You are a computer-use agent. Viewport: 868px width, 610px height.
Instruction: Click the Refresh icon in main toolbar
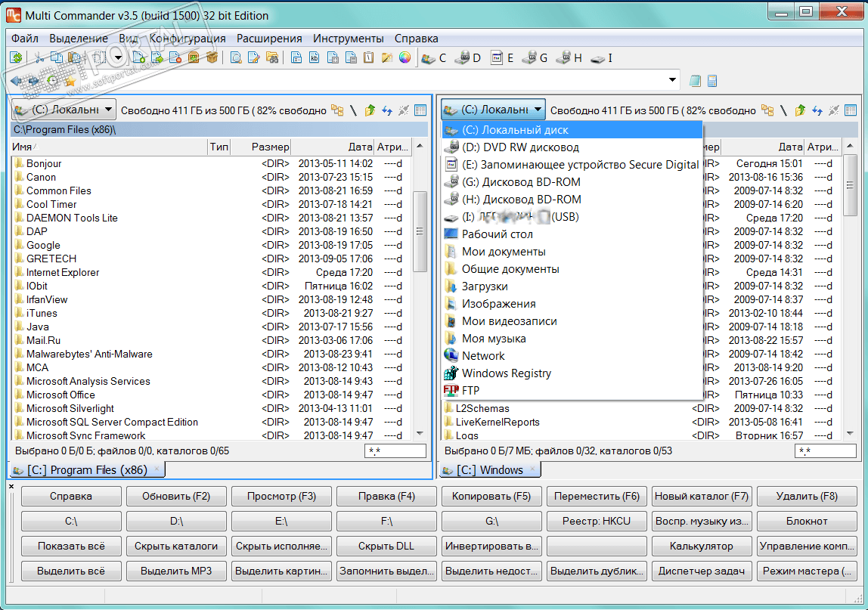coord(17,57)
